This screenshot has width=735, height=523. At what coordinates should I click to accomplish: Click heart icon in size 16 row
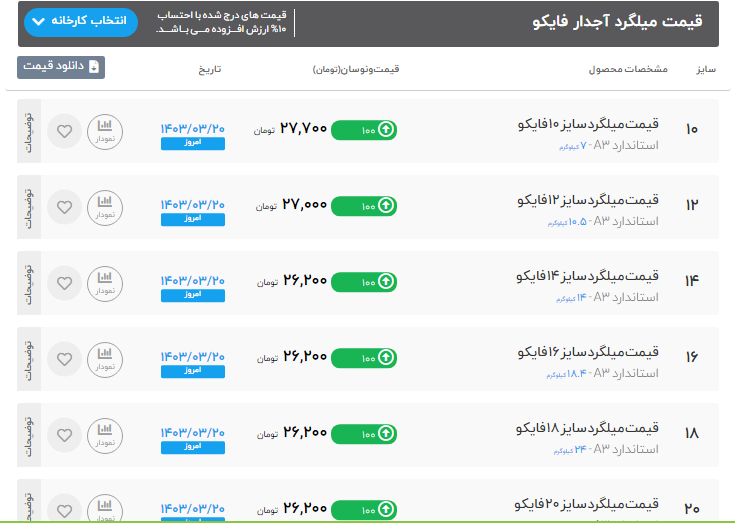tap(65, 358)
